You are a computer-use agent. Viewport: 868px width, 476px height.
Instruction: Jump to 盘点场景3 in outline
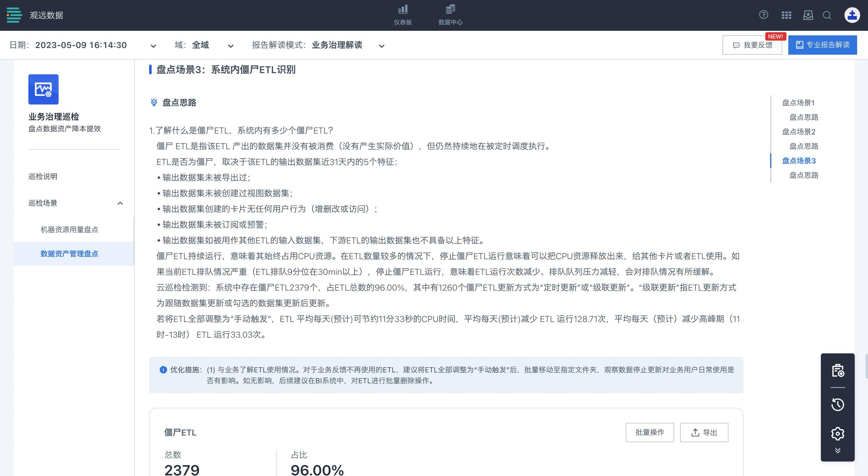pyautogui.click(x=799, y=161)
